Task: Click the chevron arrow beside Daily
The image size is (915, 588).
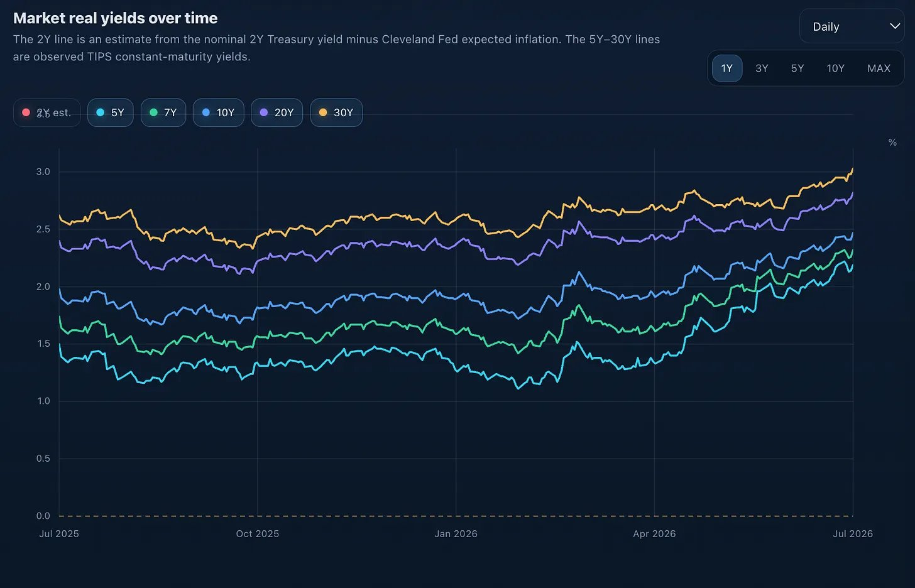Action: point(895,26)
